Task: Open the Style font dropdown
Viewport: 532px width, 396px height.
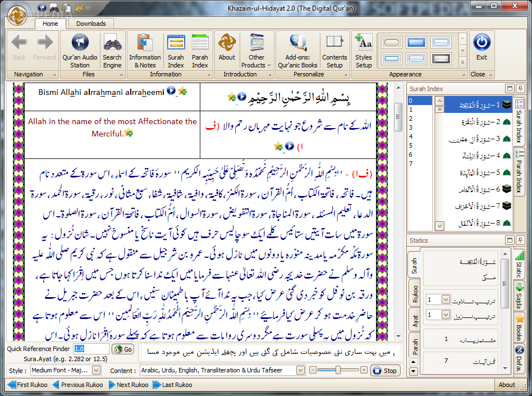Action: [97, 370]
